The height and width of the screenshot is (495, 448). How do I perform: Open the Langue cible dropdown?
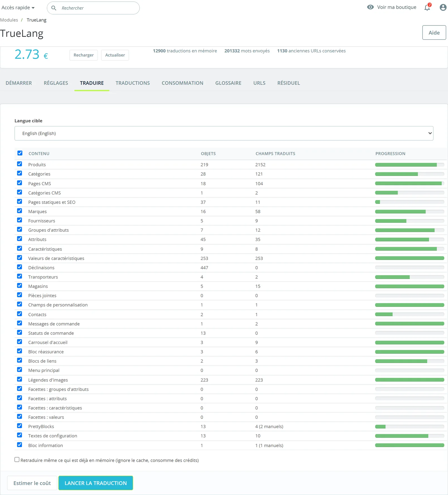coord(224,133)
